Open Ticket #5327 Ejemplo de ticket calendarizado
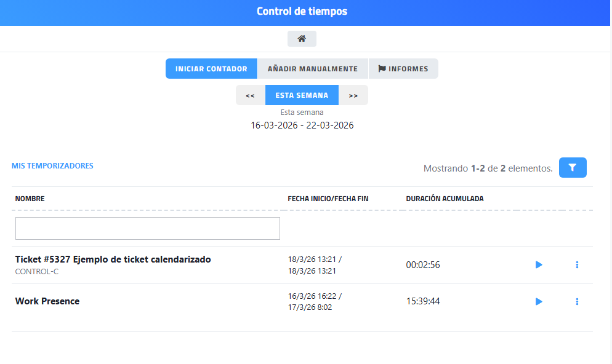The height and width of the screenshot is (364, 612). (x=113, y=259)
